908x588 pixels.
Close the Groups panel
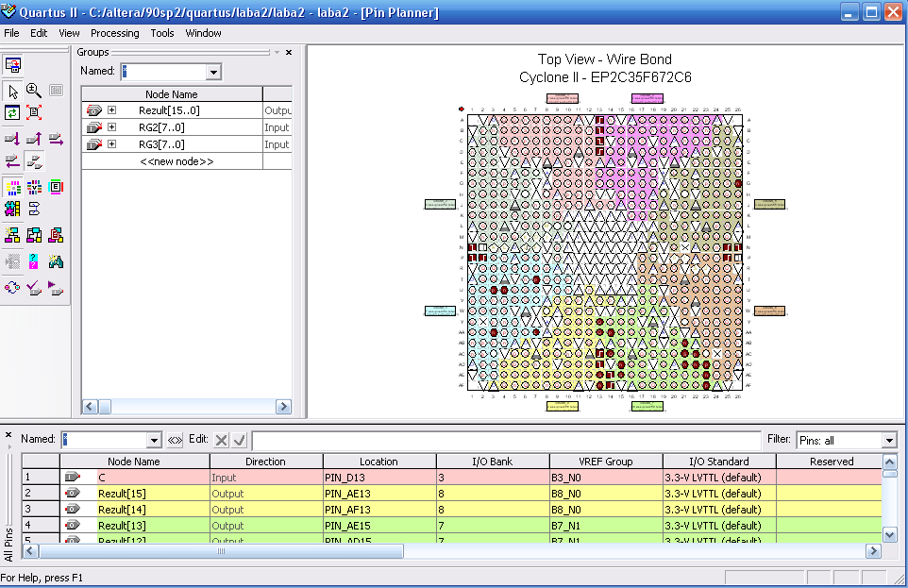coord(289,52)
